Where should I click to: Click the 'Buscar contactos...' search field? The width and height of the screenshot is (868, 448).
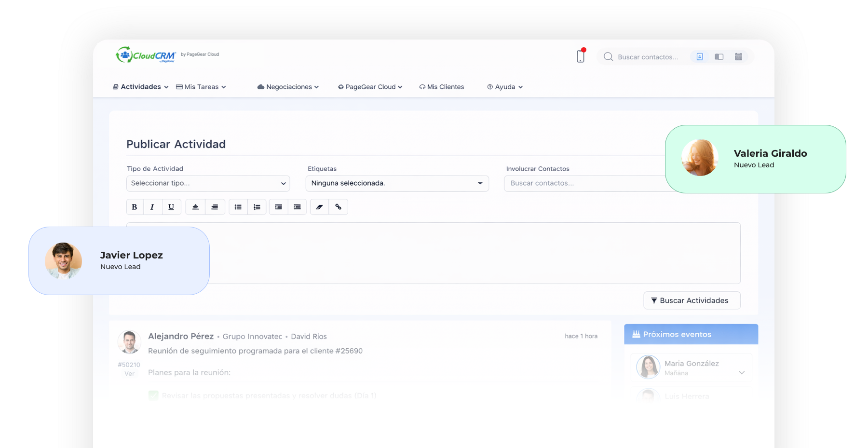(649, 57)
